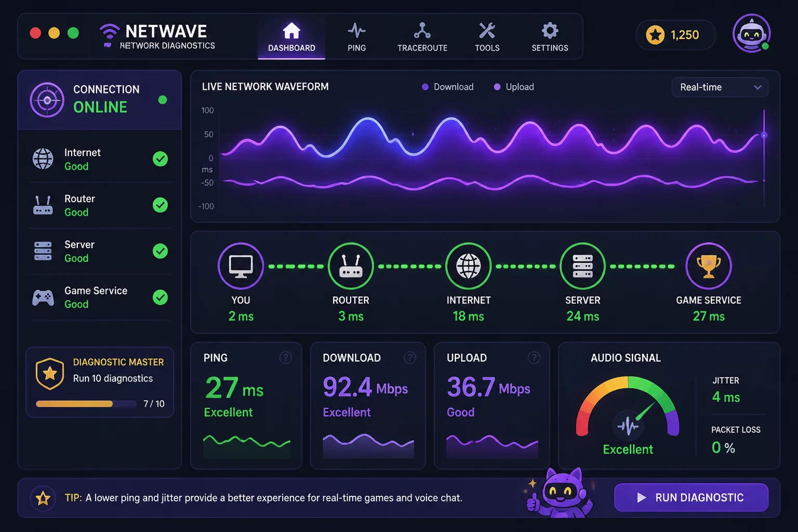This screenshot has width=798, height=532.
Task: Go to the Tools tab
Action: click(487, 37)
